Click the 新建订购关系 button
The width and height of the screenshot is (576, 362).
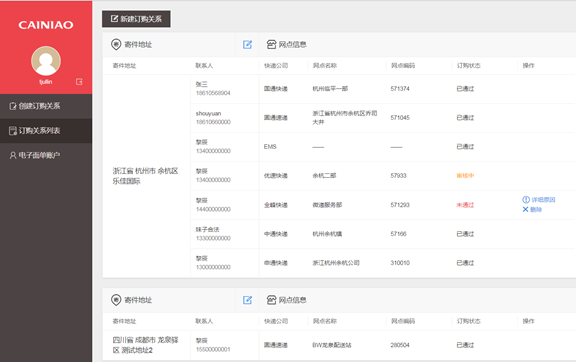(x=136, y=19)
